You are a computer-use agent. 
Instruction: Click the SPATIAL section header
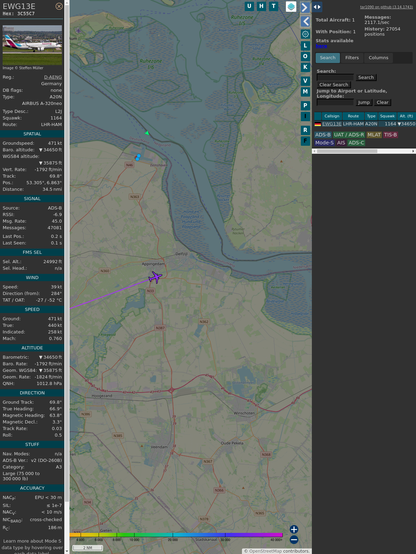click(x=32, y=134)
